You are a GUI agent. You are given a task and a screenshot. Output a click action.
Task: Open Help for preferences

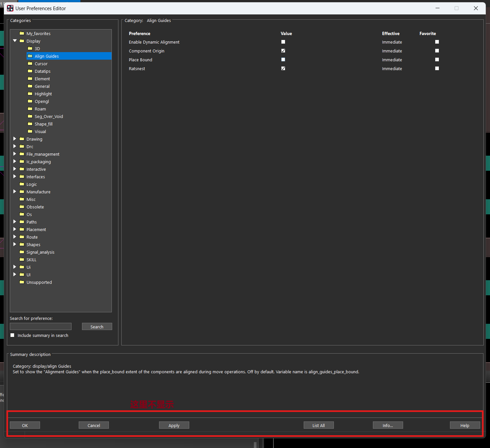tap(465, 425)
